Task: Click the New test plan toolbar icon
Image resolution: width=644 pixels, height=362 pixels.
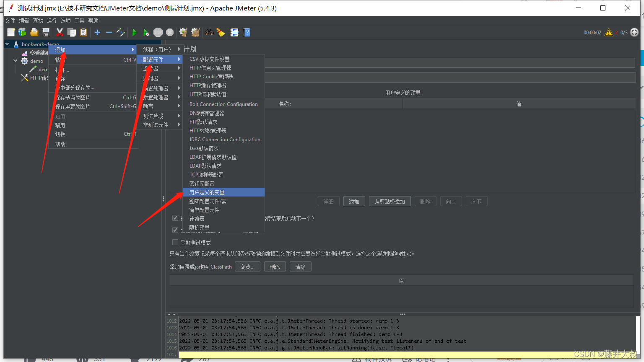Action: pyautogui.click(x=11, y=32)
